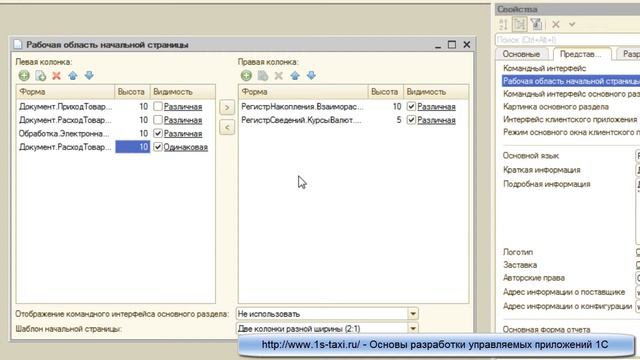Click Высота header in right column table
640x360 pixels.
pyautogui.click(x=386, y=92)
